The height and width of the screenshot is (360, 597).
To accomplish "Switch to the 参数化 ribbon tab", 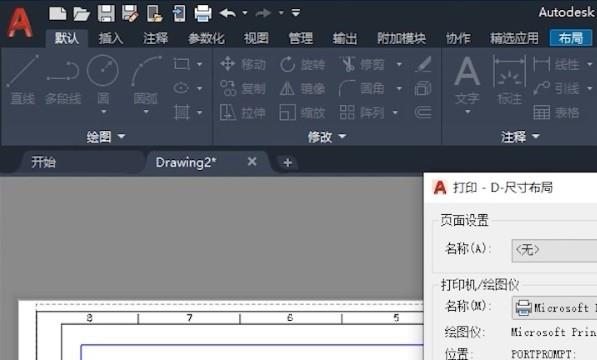I will tap(206, 38).
